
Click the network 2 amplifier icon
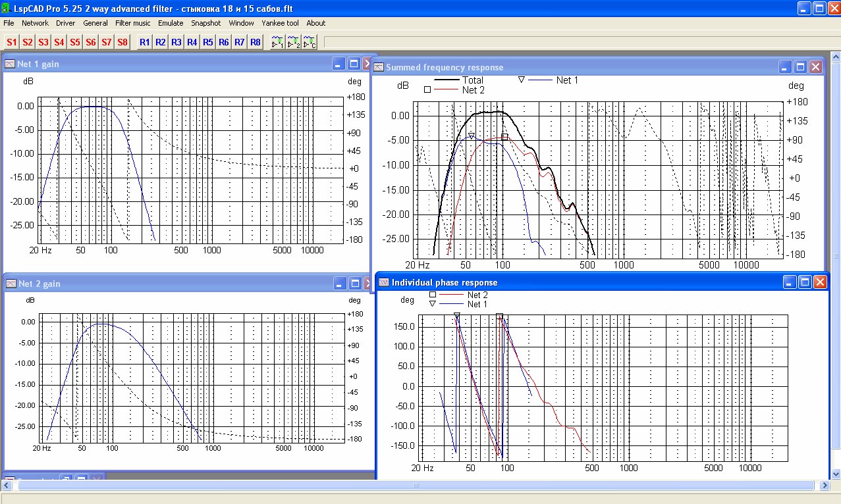coord(294,42)
